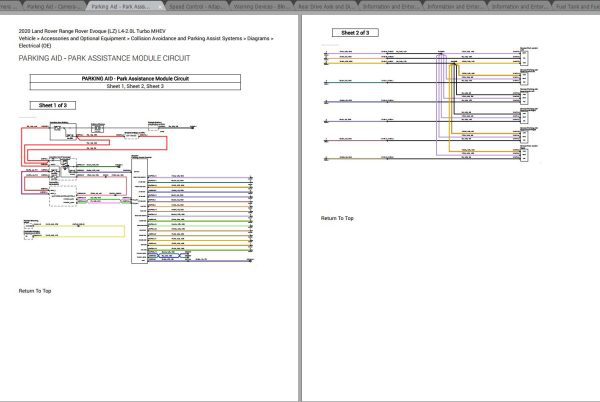600x402 pixels.
Task: Click Return To Top below Sheet 2 diagram
Action: pos(337,218)
